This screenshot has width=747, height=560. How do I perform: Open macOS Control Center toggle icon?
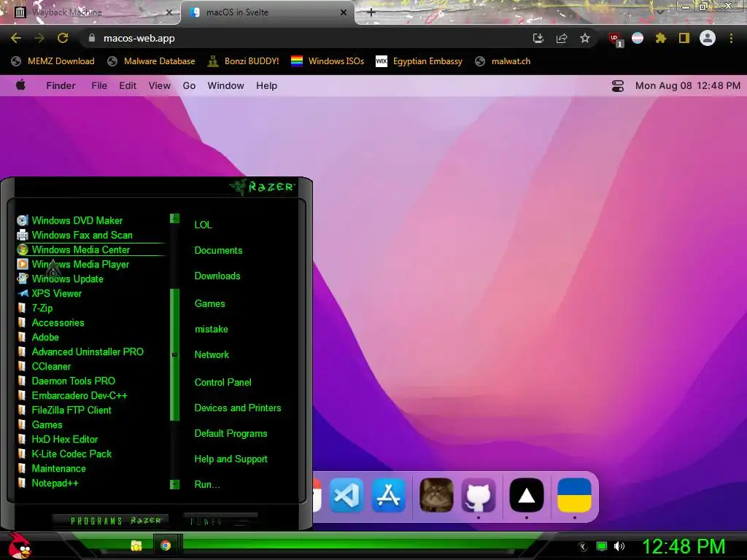618,86
